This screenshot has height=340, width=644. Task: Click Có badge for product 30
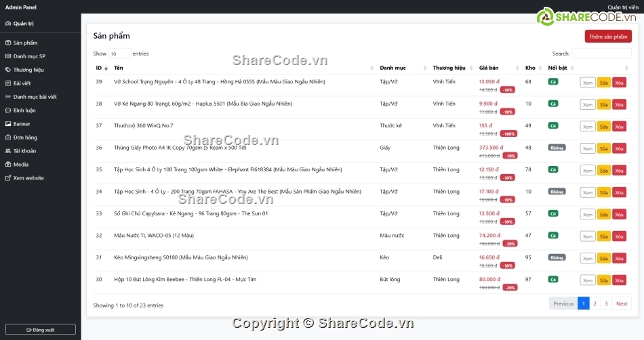tap(552, 279)
